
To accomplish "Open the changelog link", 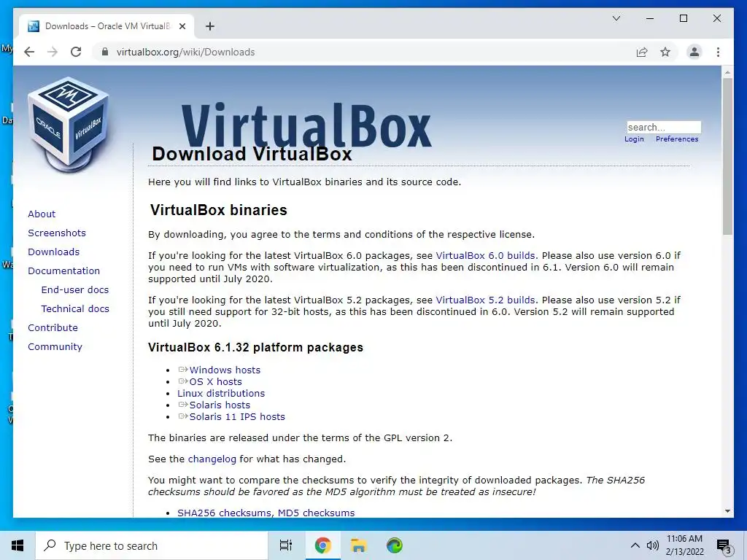I will tap(212, 459).
